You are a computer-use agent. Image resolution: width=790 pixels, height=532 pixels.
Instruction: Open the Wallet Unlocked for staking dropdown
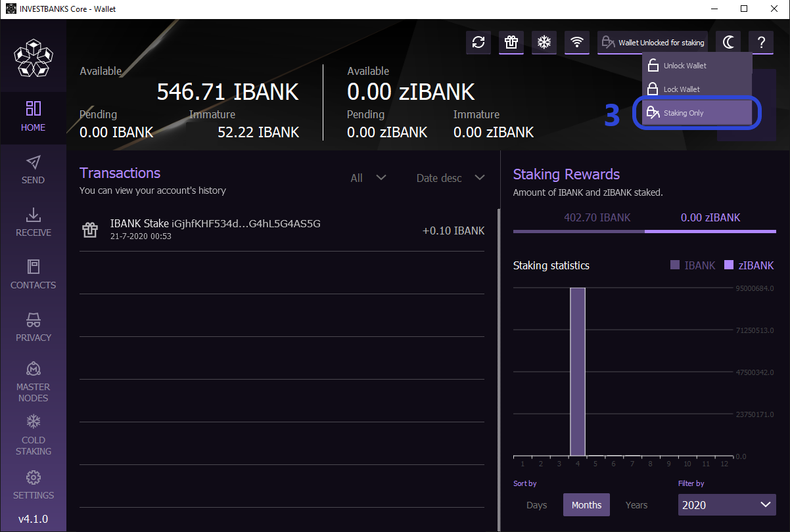point(653,43)
